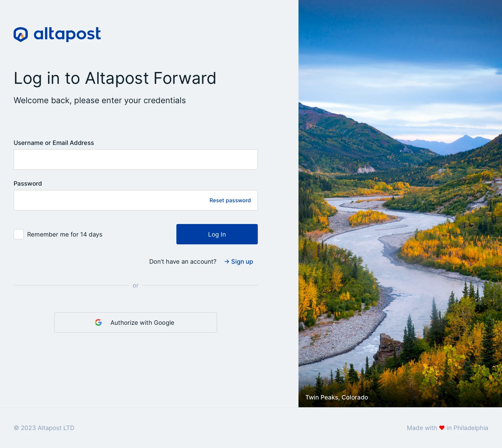Open the Reset password link

pos(230,201)
